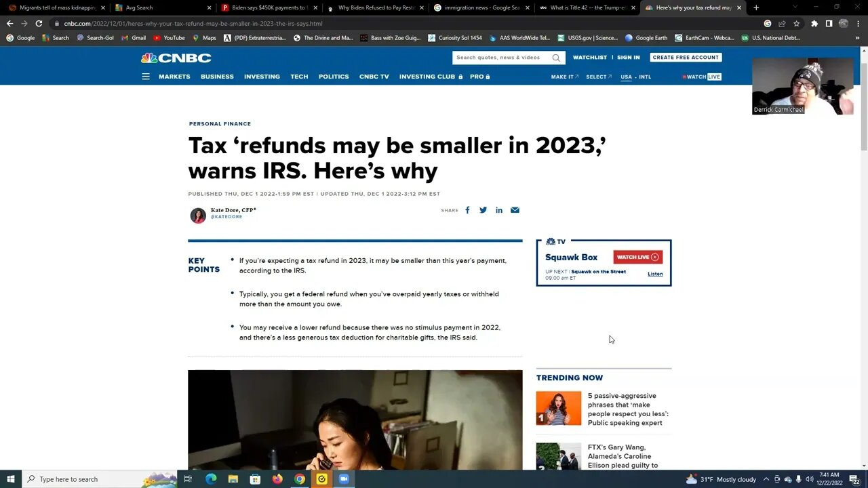
Task: Click the search magnifier on CNBC
Action: 556,58
